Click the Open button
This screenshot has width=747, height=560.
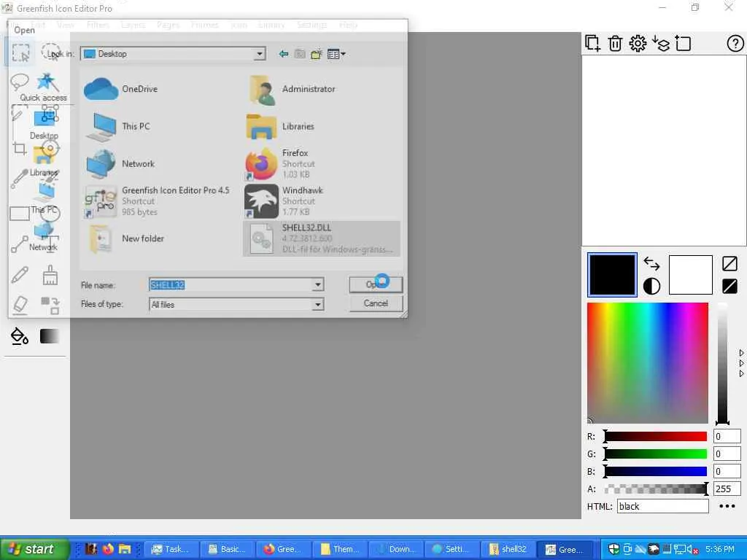[376, 285]
